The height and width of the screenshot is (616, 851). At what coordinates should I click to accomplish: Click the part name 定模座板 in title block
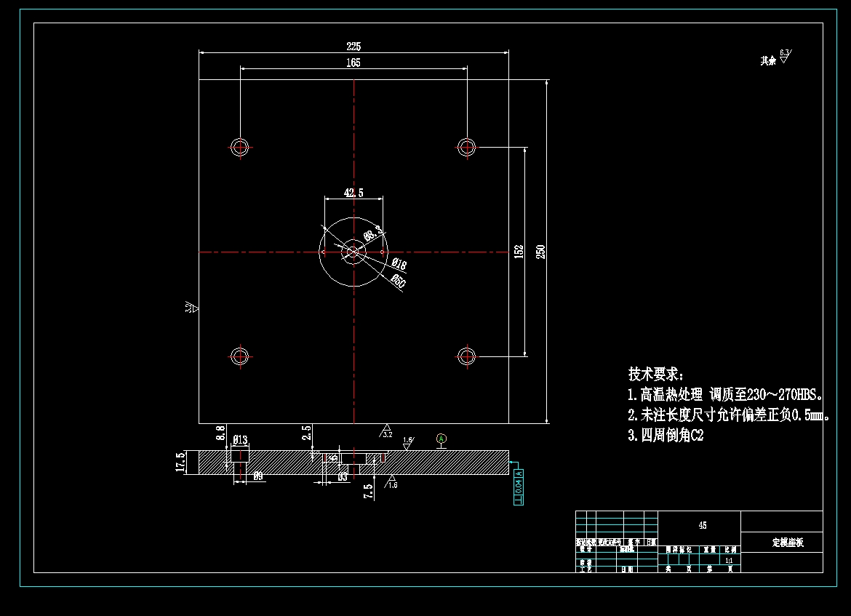click(x=788, y=543)
